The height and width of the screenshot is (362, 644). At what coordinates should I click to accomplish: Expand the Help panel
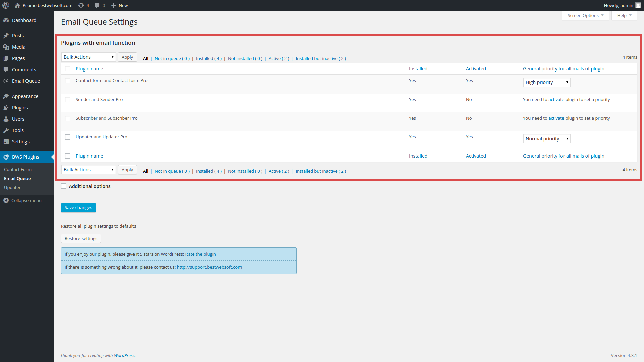tap(624, 15)
